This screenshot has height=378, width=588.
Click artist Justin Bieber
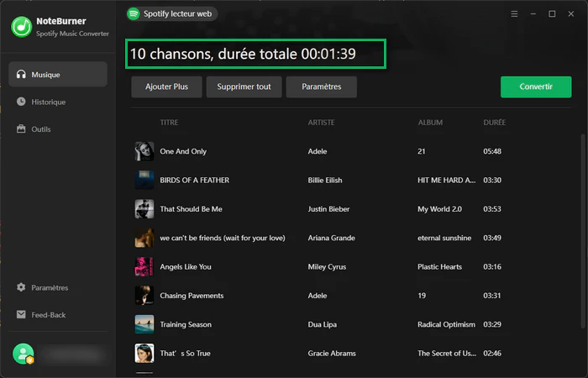click(328, 209)
